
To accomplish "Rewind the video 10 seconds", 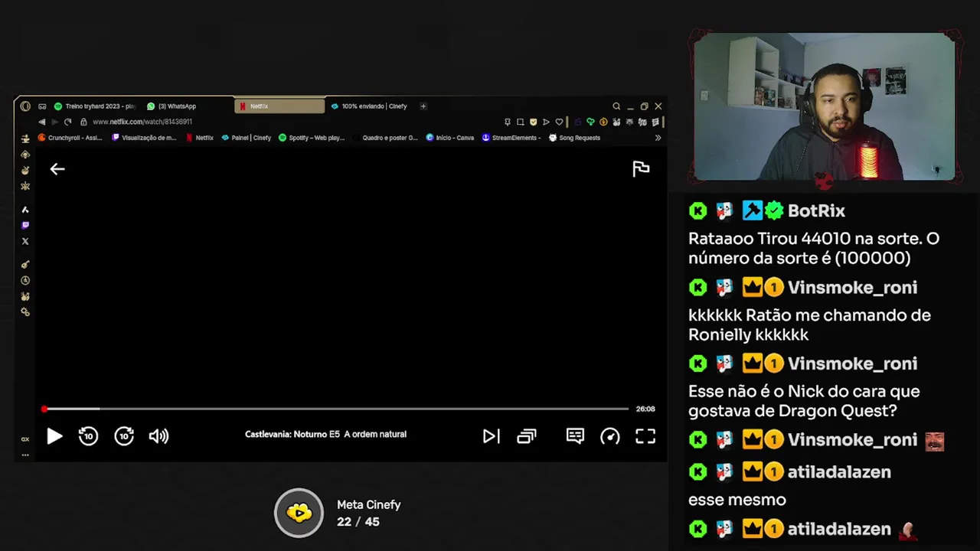I will pos(88,436).
